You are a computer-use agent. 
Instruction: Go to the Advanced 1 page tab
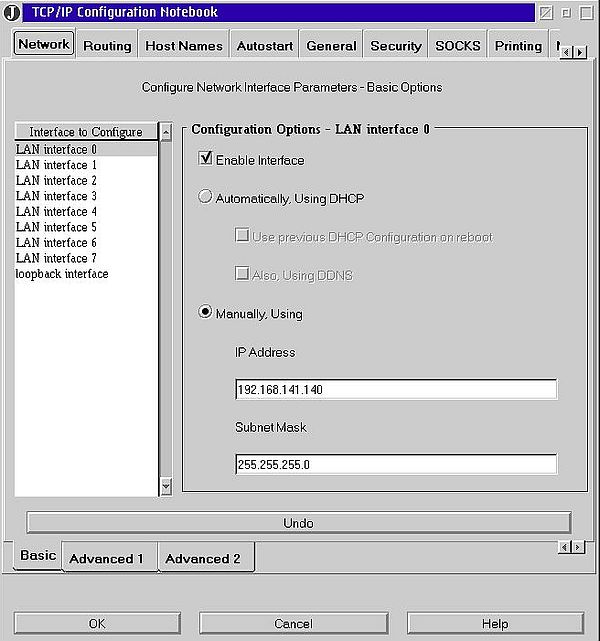107,559
